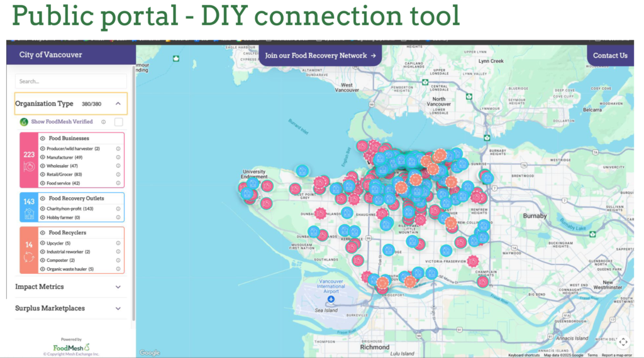Open info icon for Composter row

pos(118,261)
